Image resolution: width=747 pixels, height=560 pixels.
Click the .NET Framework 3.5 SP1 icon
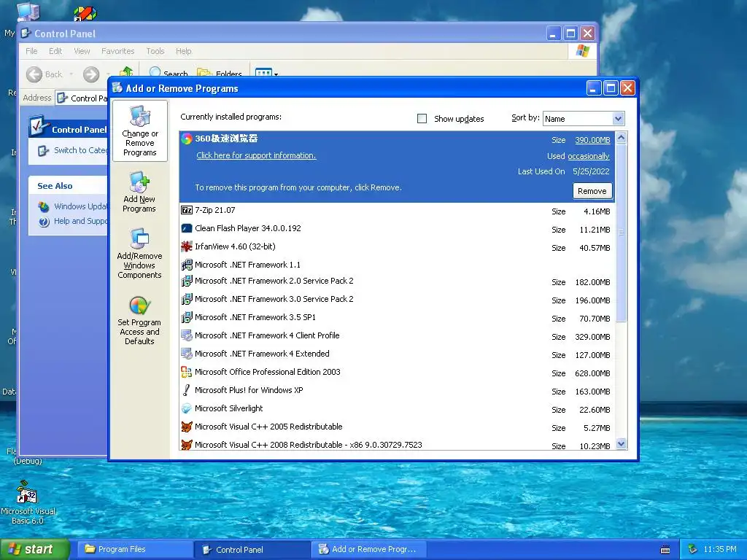point(187,317)
